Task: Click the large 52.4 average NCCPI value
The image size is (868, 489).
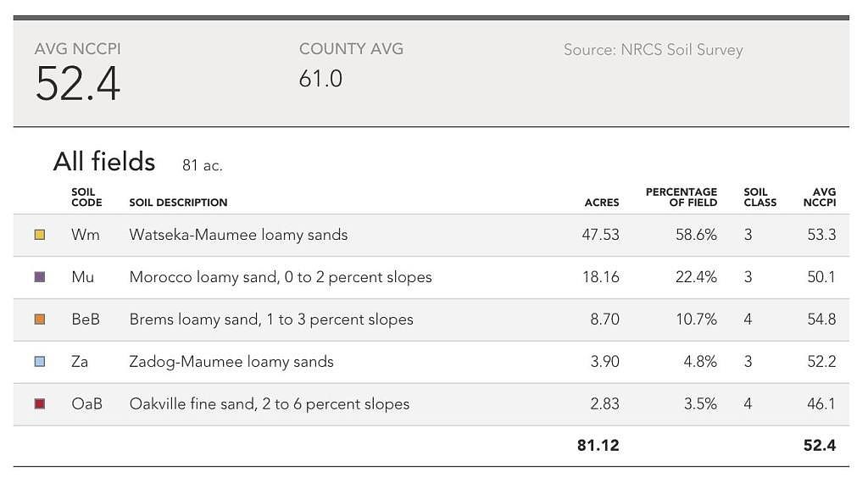Action: 78,83
